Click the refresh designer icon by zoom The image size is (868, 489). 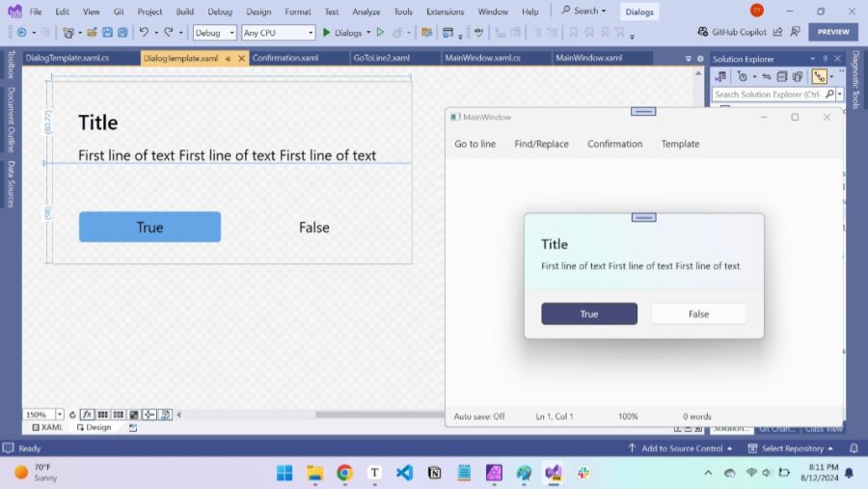tap(72, 415)
